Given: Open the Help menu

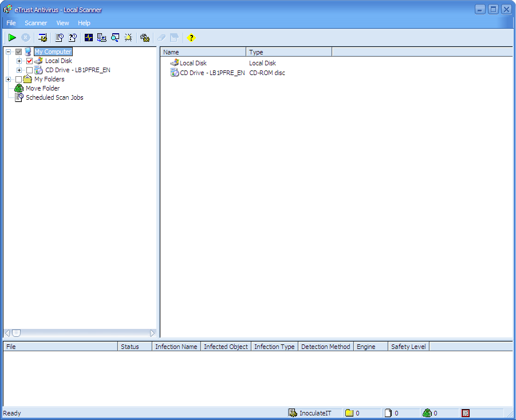Looking at the screenshot, I should [84, 23].
